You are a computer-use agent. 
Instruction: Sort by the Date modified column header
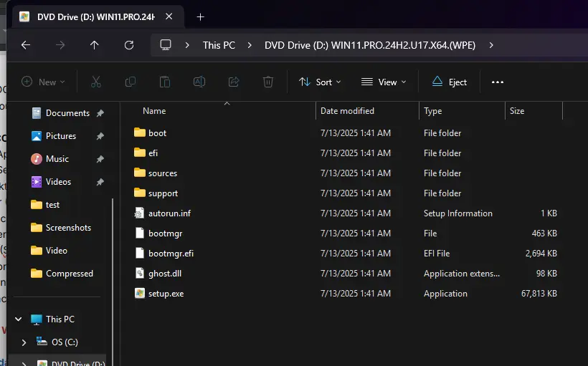tap(347, 111)
